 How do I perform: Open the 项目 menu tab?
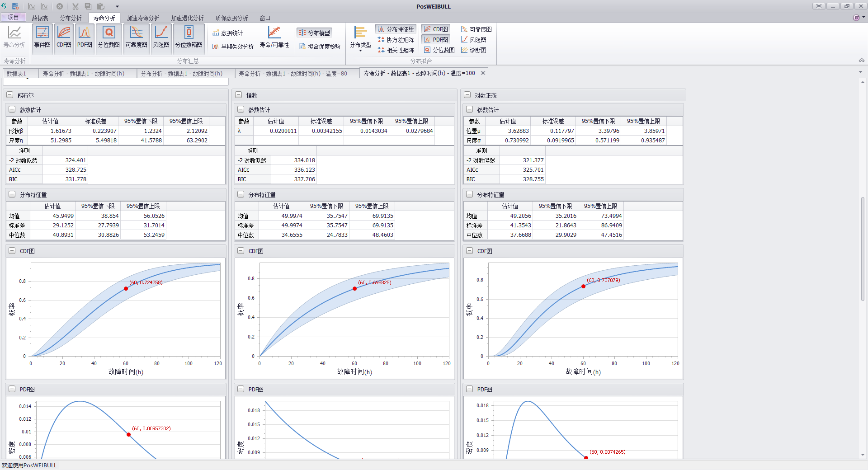13,17
